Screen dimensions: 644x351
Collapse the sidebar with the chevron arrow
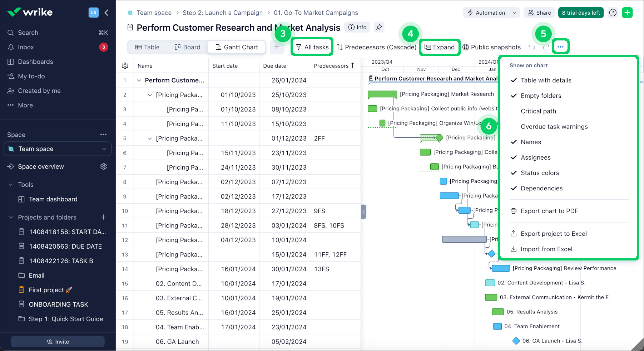[x=106, y=13]
